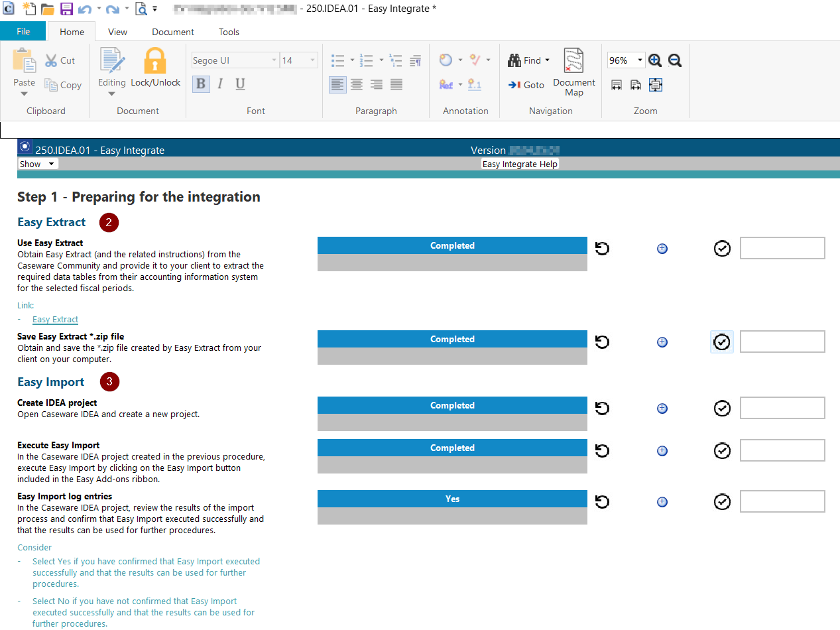Click the Ref reference annotation icon
Image resolution: width=840 pixels, height=630 pixels.
pyautogui.click(x=446, y=84)
